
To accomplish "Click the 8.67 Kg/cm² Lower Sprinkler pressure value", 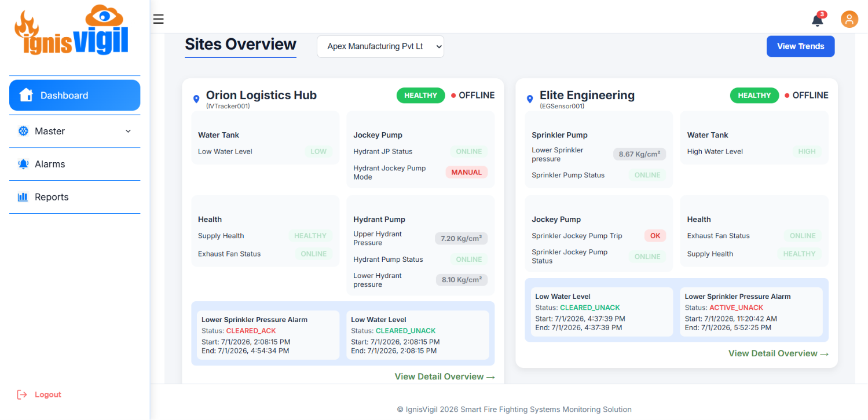I will (639, 154).
